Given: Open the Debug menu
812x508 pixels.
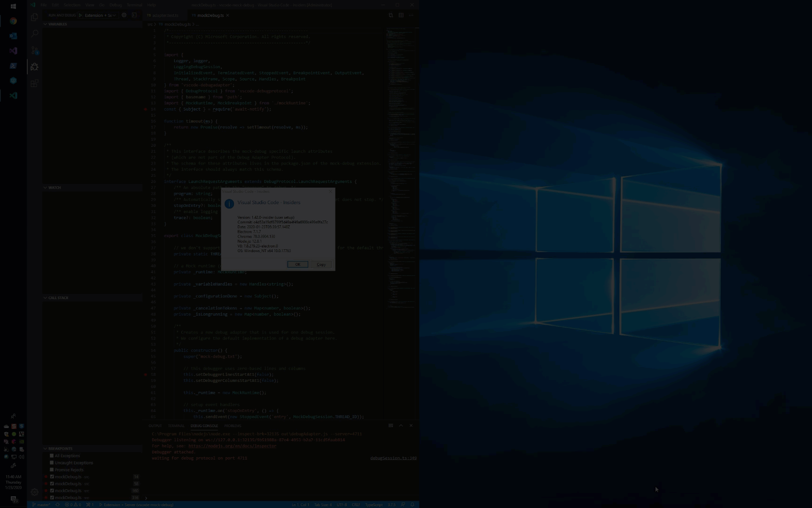Looking at the screenshot, I should (115, 5).
